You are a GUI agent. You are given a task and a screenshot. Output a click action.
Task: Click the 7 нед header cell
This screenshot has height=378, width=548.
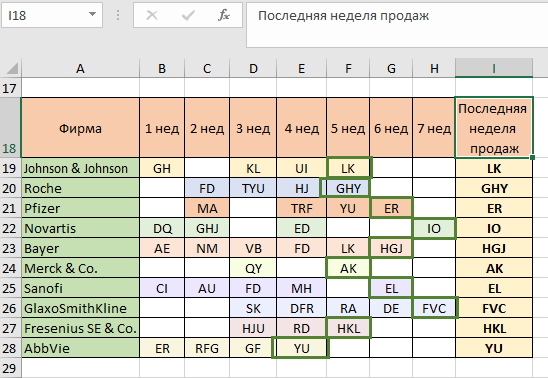pyautogui.click(x=434, y=128)
